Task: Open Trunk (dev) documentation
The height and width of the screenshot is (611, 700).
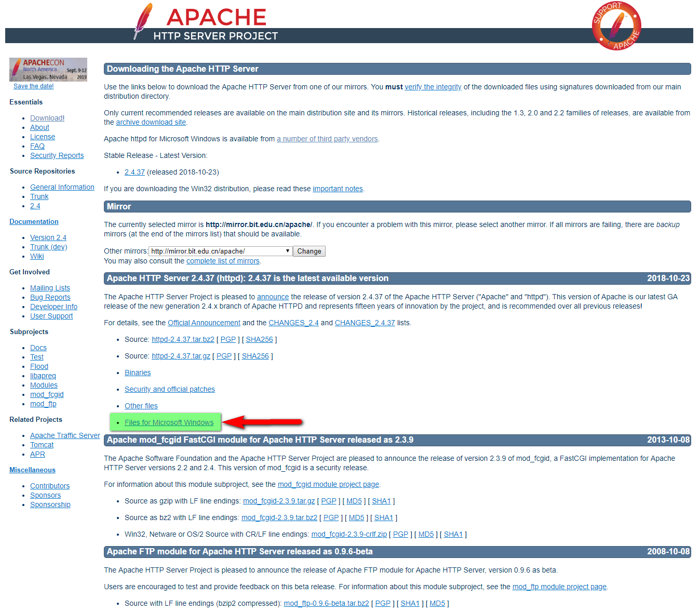Action: click(49, 247)
